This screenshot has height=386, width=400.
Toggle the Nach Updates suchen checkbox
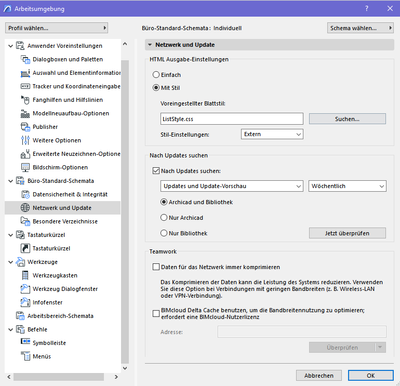(x=156, y=171)
